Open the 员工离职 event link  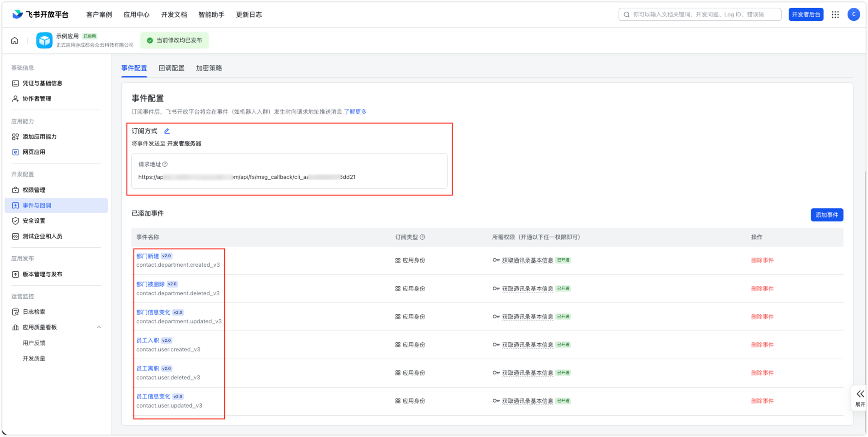click(x=148, y=369)
